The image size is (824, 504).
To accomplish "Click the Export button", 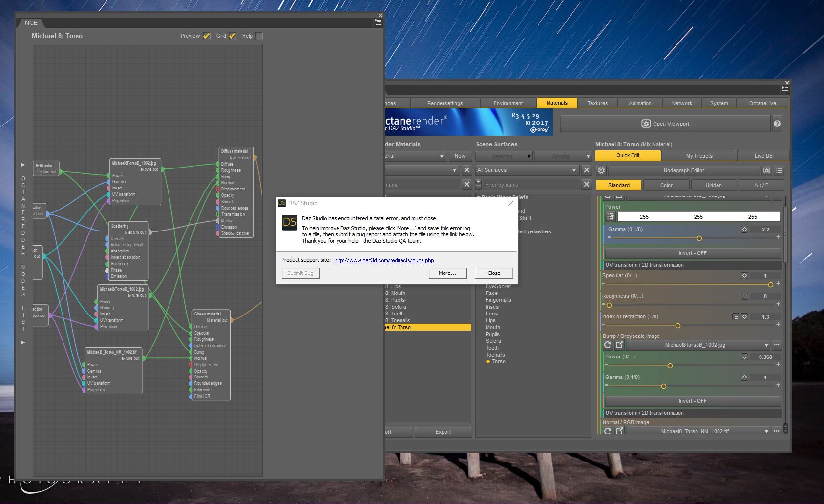I will [x=443, y=432].
